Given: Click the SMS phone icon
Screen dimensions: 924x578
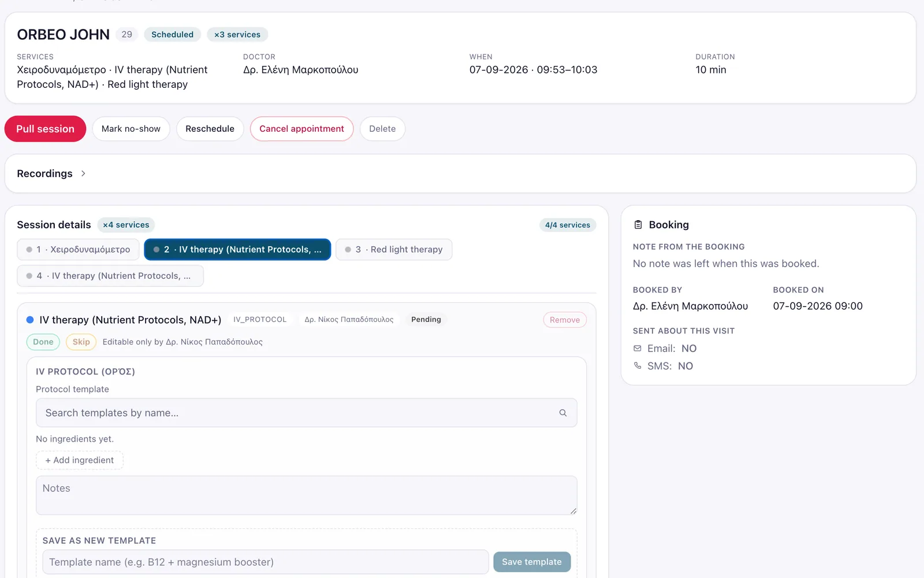Looking at the screenshot, I should 638,366.
